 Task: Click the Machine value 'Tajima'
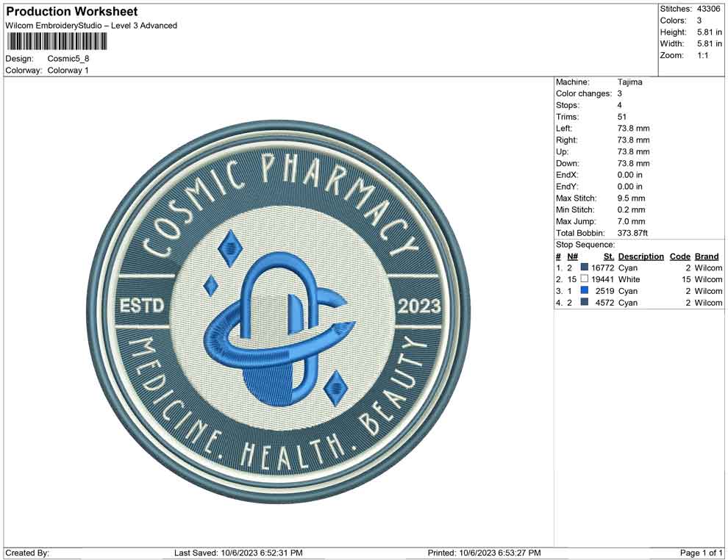coord(629,82)
